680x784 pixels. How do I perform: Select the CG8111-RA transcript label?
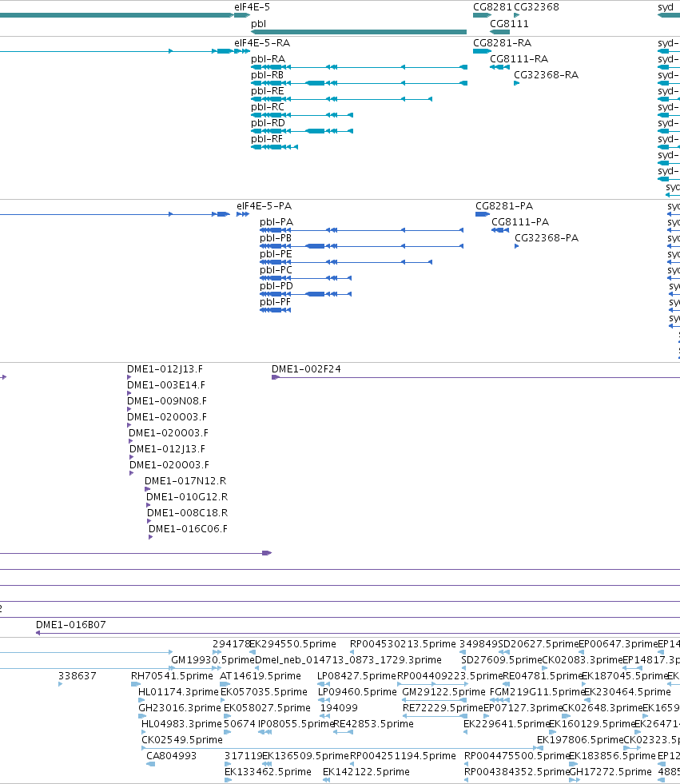pyautogui.click(x=519, y=59)
